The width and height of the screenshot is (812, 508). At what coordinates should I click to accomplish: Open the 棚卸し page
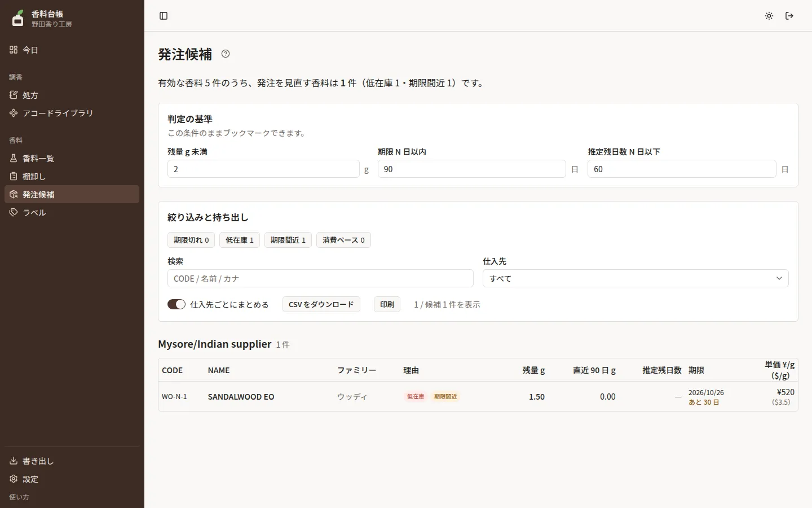pos(72,176)
